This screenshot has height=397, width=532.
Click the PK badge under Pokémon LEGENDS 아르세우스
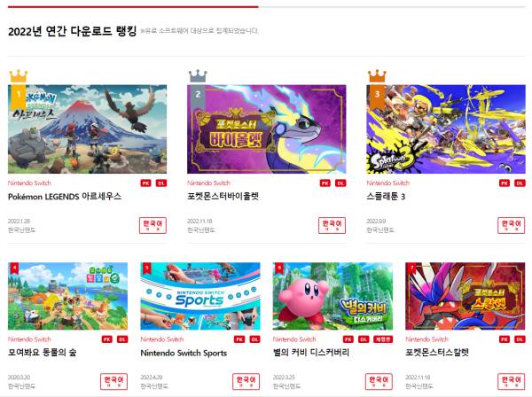pos(146,183)
